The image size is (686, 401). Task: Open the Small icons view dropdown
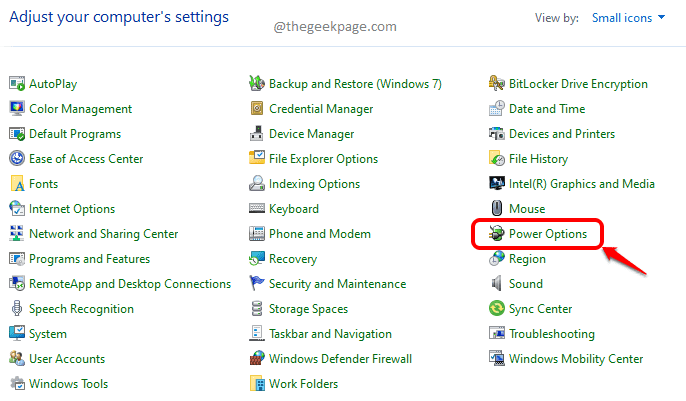click(x=627, y=17)
